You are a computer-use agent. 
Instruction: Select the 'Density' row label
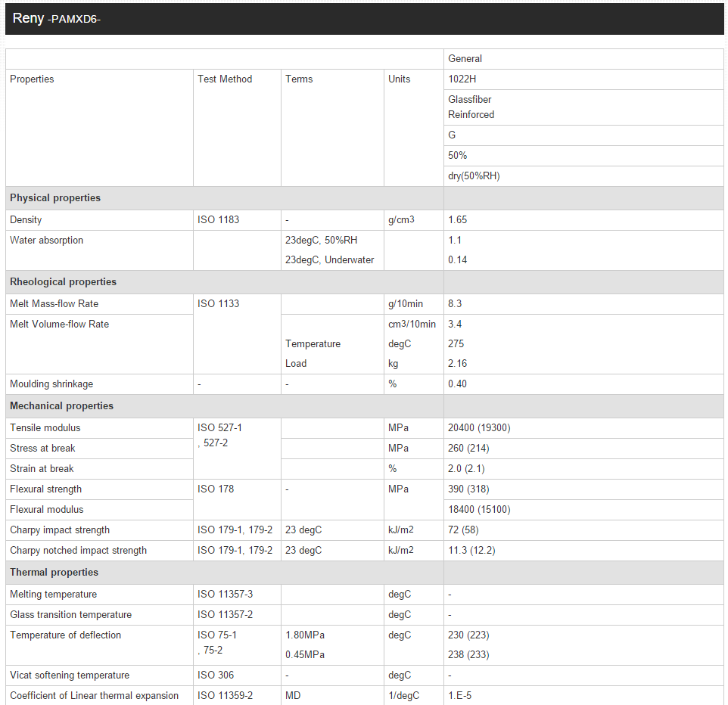26,220
